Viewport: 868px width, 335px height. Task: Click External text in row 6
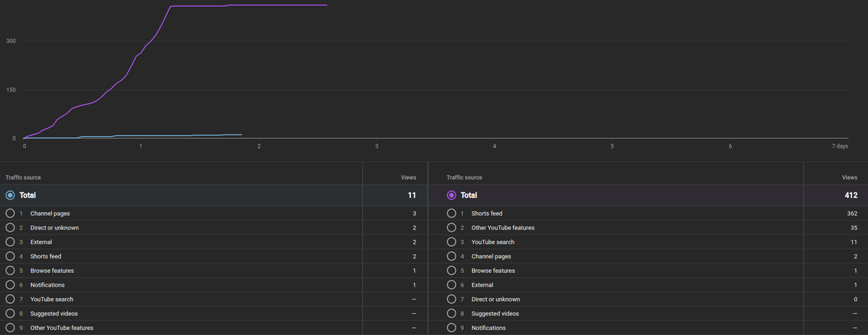[482, 285]
